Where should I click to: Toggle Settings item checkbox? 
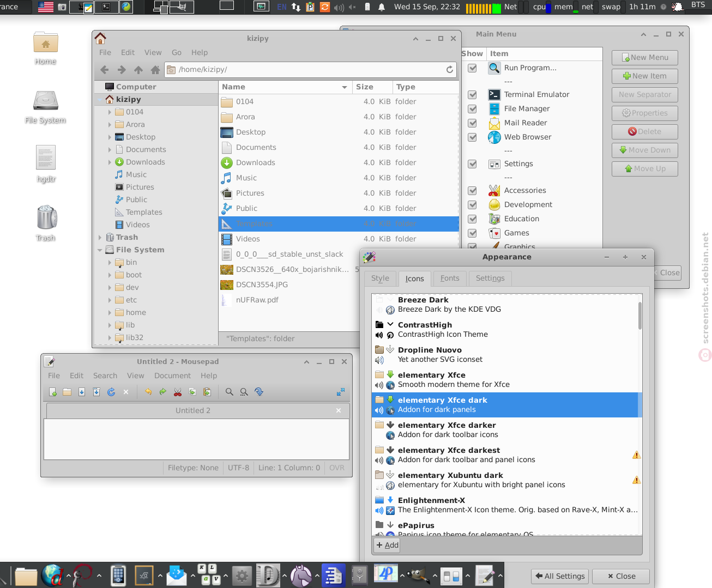[473, 164]
